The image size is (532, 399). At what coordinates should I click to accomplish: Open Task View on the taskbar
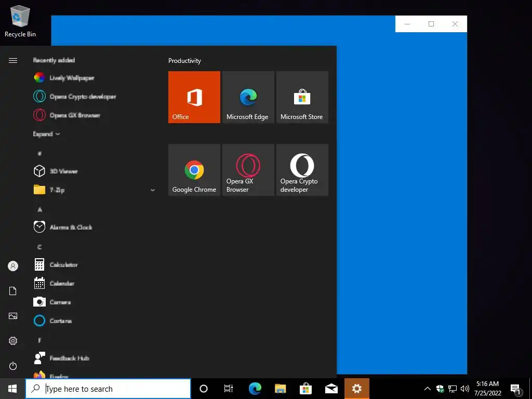tap(229, 389)
